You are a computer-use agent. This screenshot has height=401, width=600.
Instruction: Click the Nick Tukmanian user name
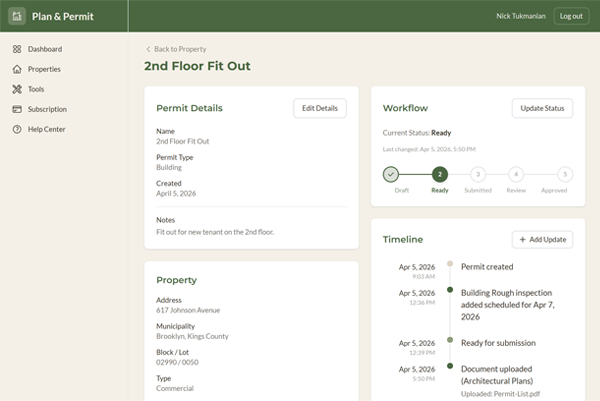click(x=521, y=16)
